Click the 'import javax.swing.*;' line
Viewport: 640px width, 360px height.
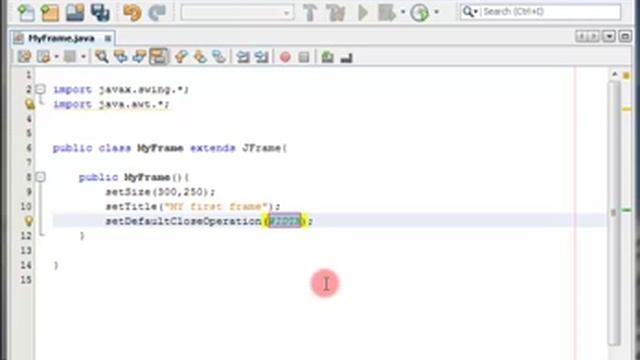coord(121,89)
